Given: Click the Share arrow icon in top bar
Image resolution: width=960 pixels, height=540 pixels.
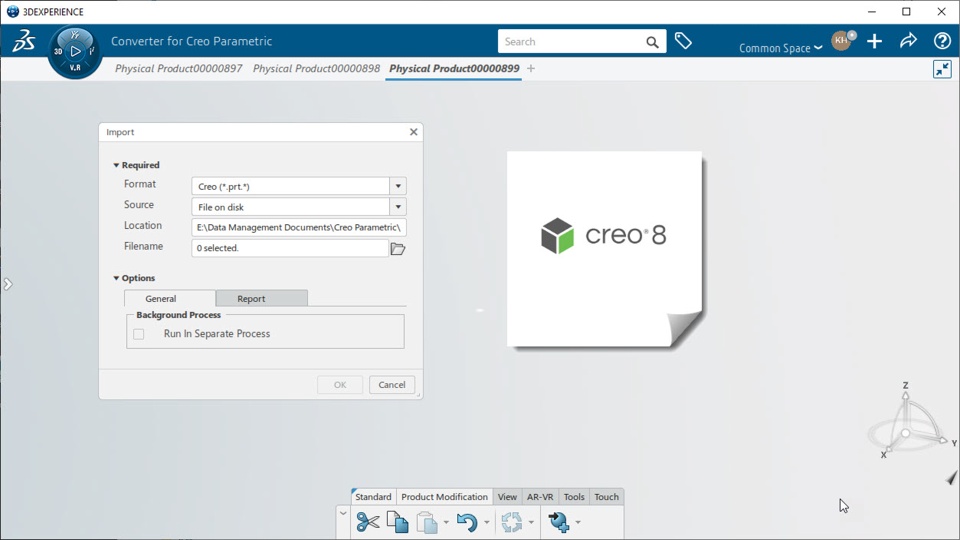Looking at the screenshot, I should click(x=908, y=41).
